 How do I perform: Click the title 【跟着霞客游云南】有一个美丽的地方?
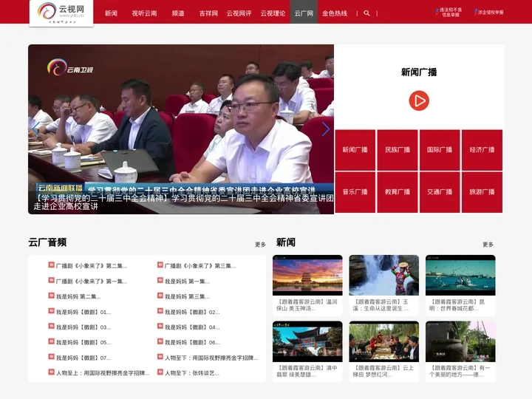460,371
